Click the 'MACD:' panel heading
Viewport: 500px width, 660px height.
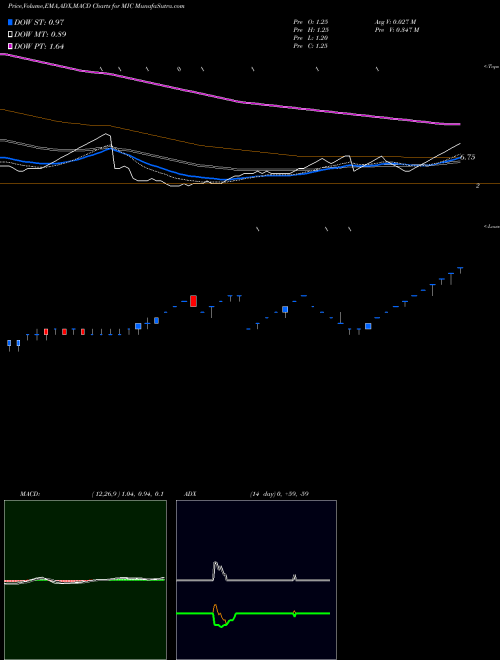pyautogui.click(x=30, y=494)
